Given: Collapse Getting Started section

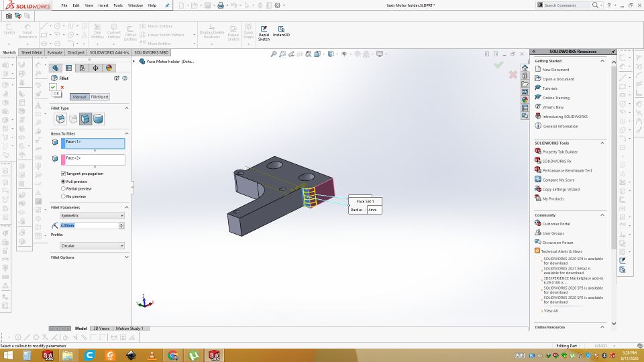Looking at the screenshot, I should point(602,61).
